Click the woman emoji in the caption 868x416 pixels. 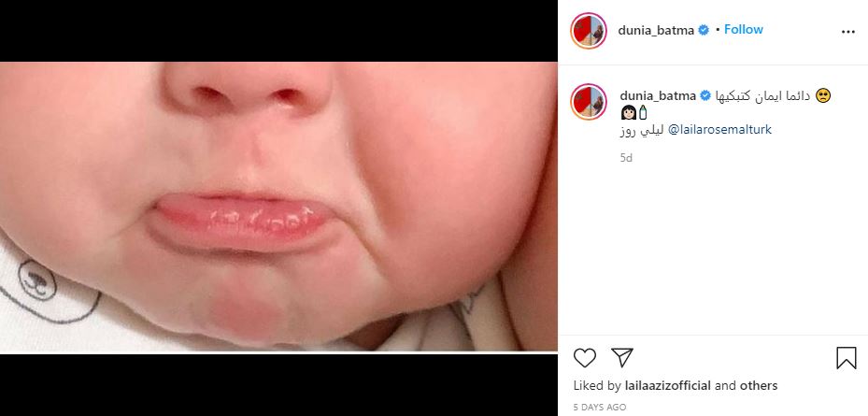click(x=628, y=112)
